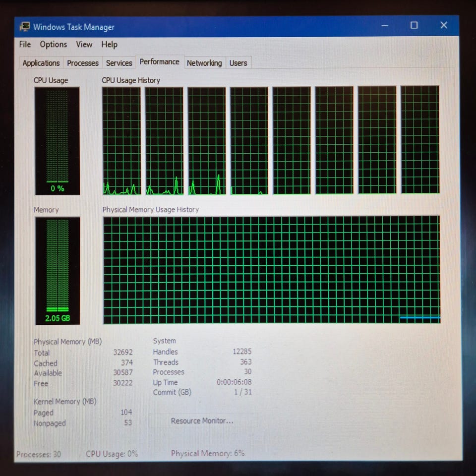Open the Help menu
The width and height of the screenshot is (476, 476).
(109, 44)
